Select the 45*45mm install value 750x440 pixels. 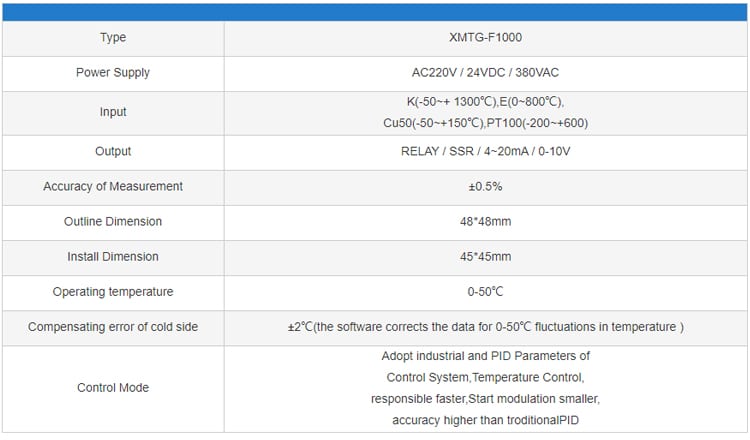tap(485, 257)
